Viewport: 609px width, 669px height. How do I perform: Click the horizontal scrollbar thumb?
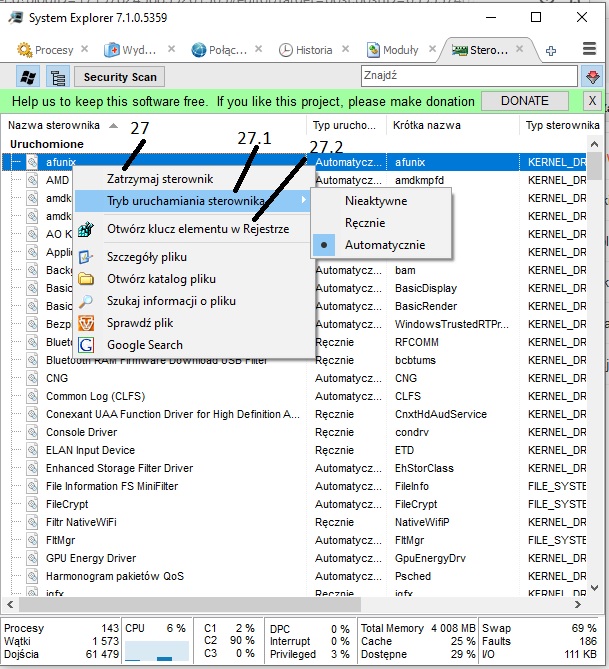click(x=190, y=604)
